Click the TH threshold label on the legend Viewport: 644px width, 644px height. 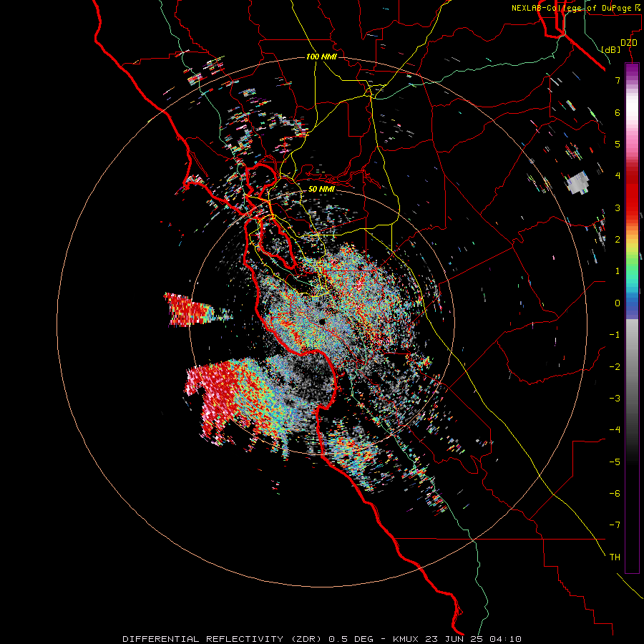[x=615, y=557]
